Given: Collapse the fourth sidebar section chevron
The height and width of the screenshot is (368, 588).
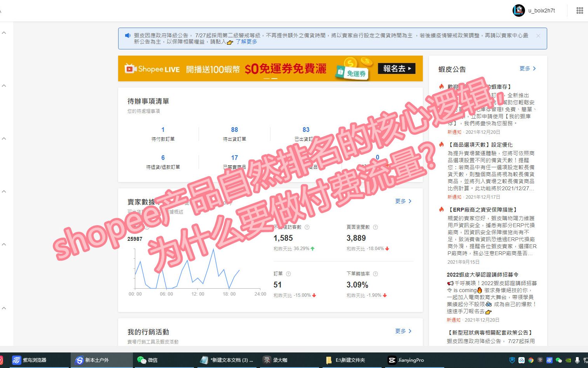Looking at the screenshot, I should (4, 191).
